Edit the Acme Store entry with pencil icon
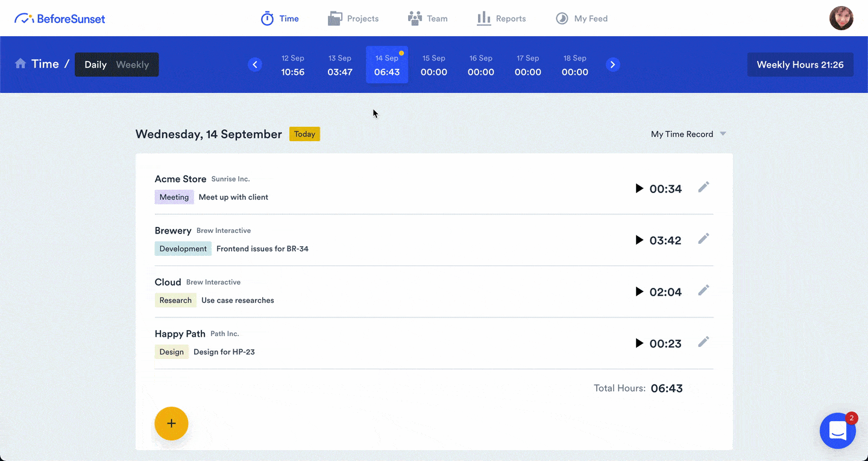The width and height of the screenshot is (868, 461). click(703, 188)
